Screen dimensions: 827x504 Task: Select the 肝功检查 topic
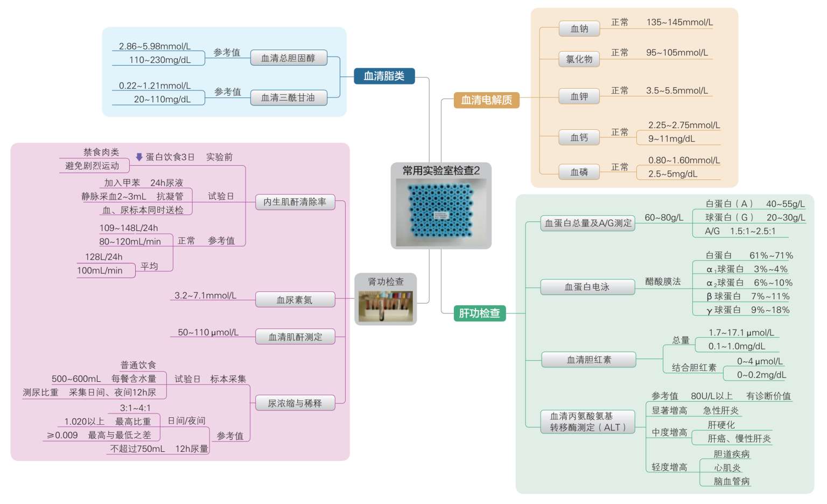480,313
